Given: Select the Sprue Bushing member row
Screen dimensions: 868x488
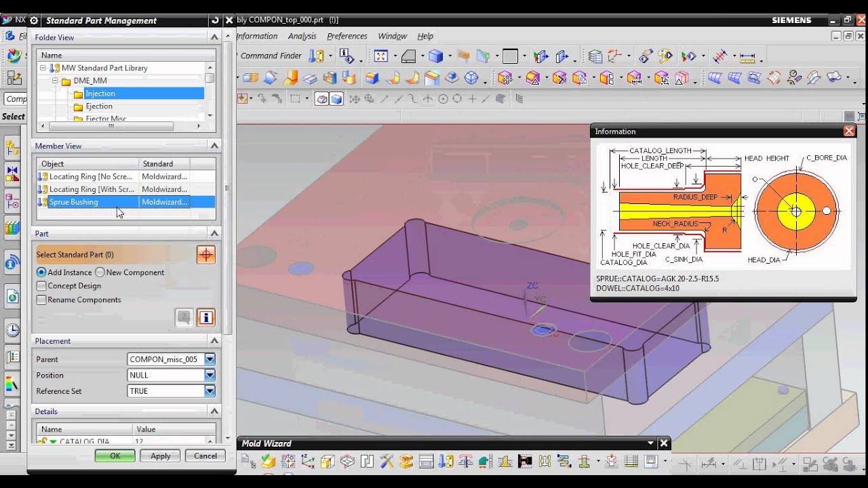Looking at the screenshot, I should click(126, 202).
